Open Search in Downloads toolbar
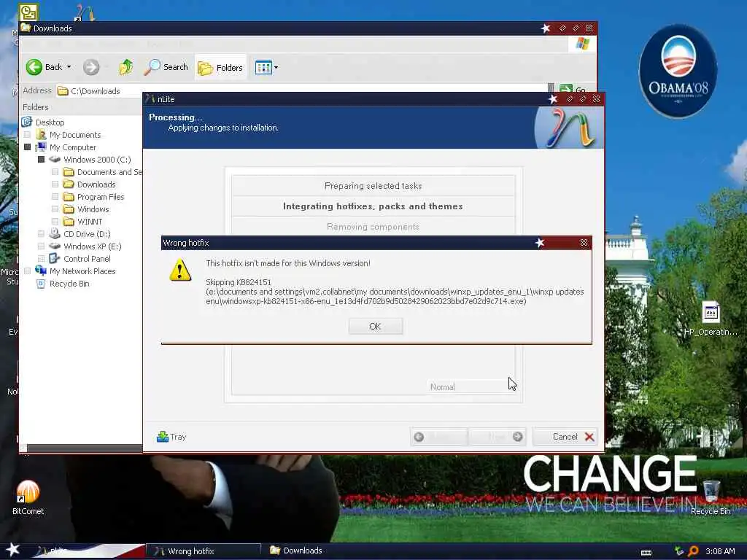747x560 pixels. [x=166, y=67]
